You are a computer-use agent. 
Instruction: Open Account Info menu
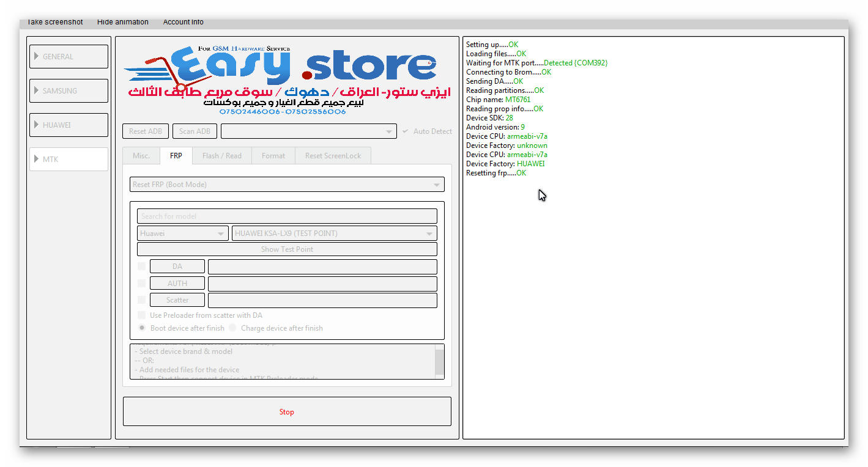pyautogui.click(x=183, y=22)
